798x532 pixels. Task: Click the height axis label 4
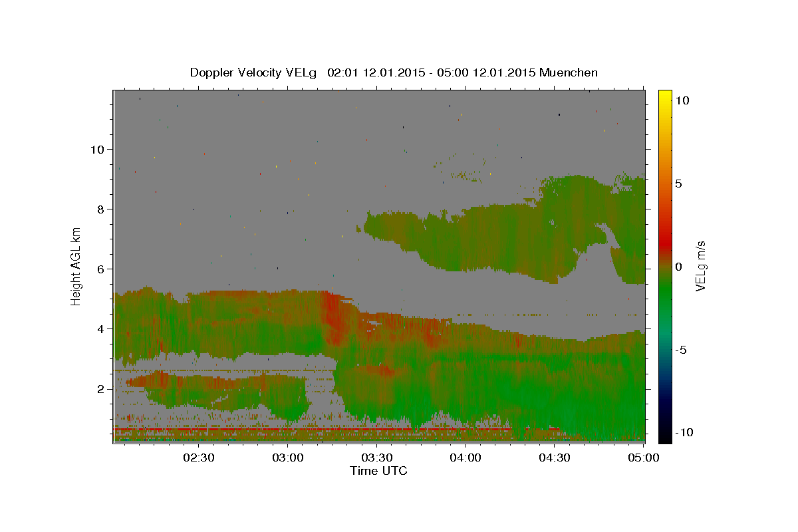(101, 329)
